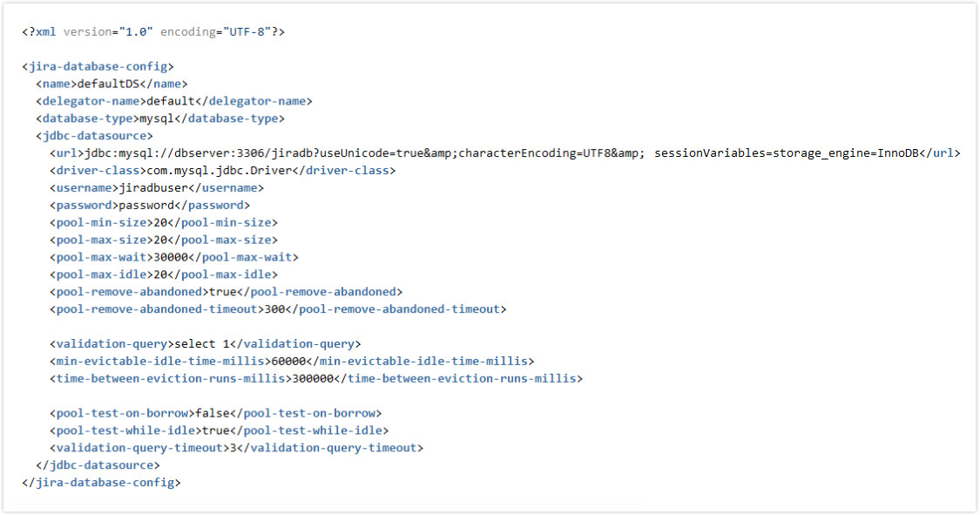Click the opening jdbc-datasource tag
Image resolution: width=980 pixels, height=515 pixels.
click(x=94, y=136)
